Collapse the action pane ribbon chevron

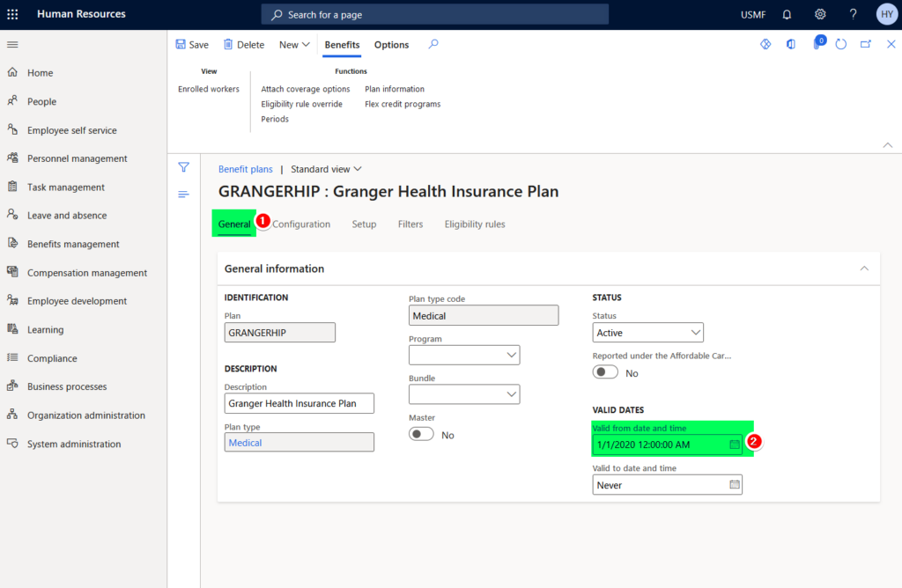point(888,145)
